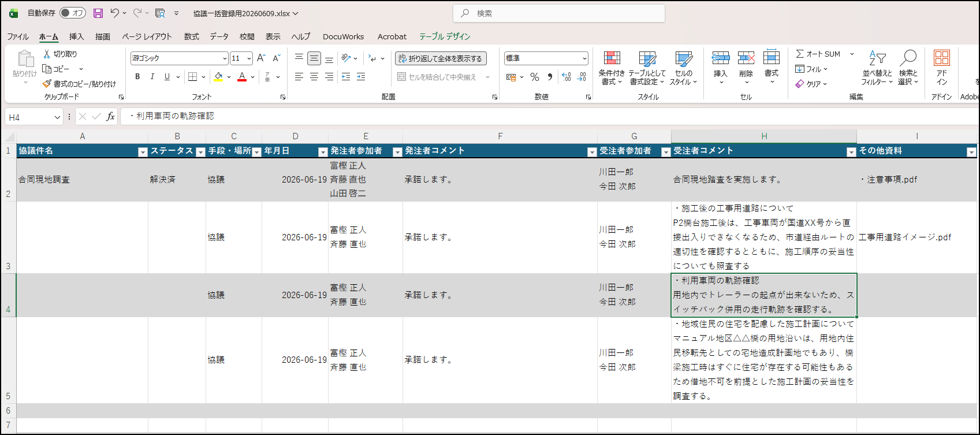980x435 pixels.
Task: Toggle Italic formatting
Action: coord(152,77)
